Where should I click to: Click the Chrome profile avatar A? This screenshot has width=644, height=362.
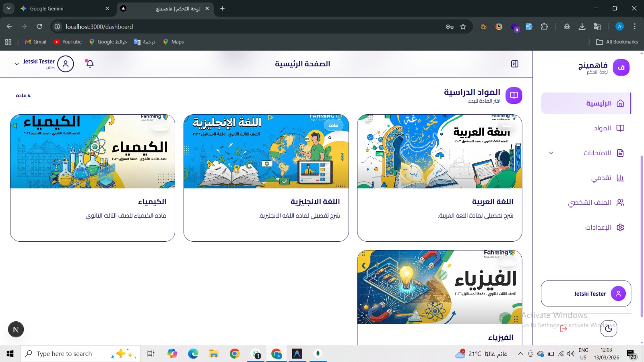pyautogui.click(x=619, y=27)
